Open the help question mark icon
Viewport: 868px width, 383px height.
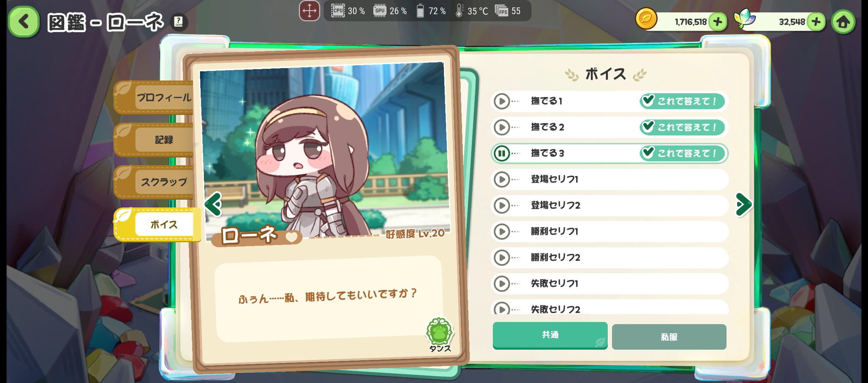coord(179,22)
